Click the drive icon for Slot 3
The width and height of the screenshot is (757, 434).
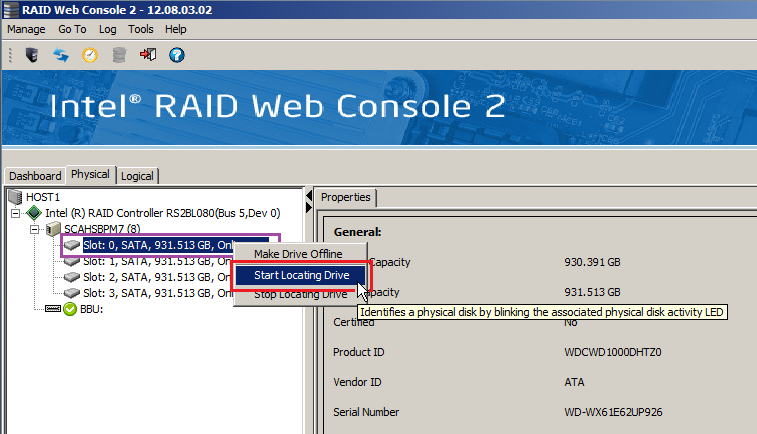click(71, 293)
